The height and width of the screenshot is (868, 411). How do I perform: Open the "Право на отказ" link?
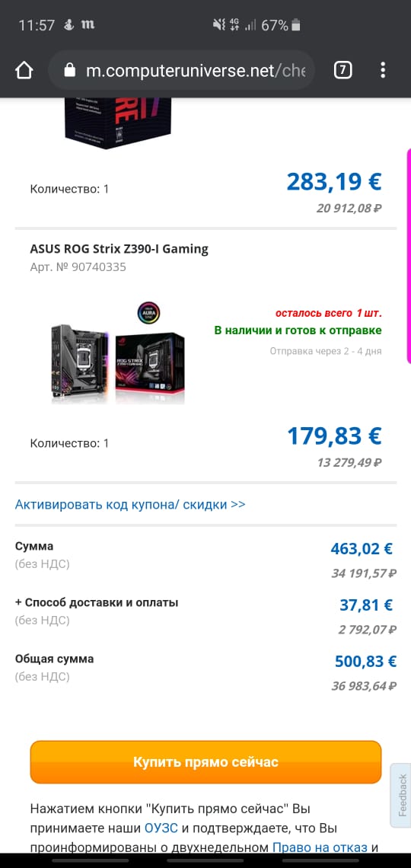coord(320,847)
